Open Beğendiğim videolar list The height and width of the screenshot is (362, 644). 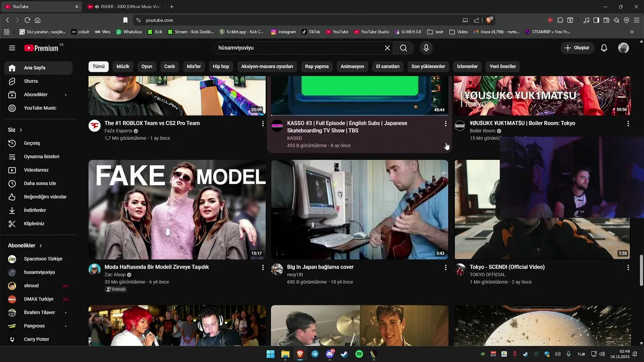click(38, 197)
